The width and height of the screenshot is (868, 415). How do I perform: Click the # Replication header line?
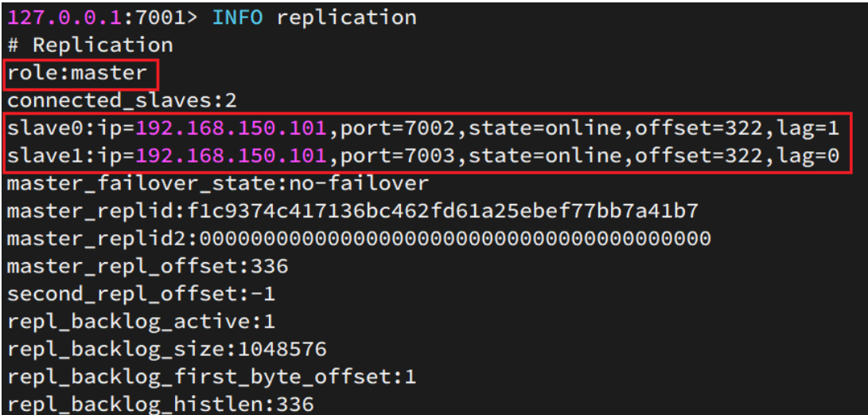point(90,45)
